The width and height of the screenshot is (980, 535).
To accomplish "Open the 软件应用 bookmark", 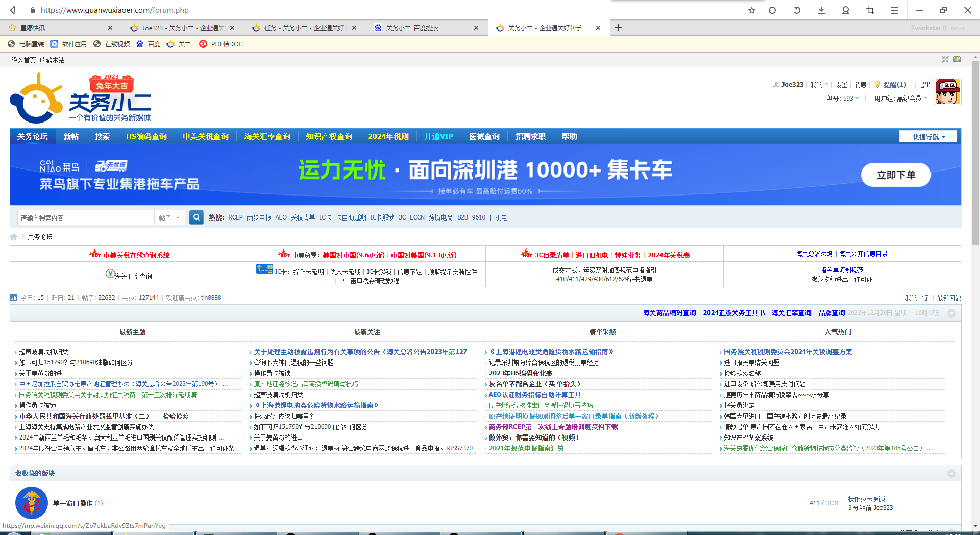I will coord(69,44).
